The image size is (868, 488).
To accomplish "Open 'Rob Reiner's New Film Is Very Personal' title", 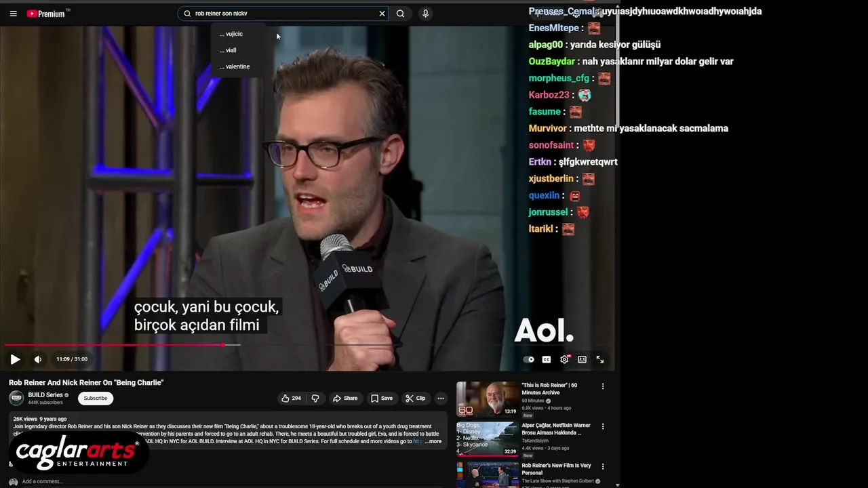I will (556, 469).
